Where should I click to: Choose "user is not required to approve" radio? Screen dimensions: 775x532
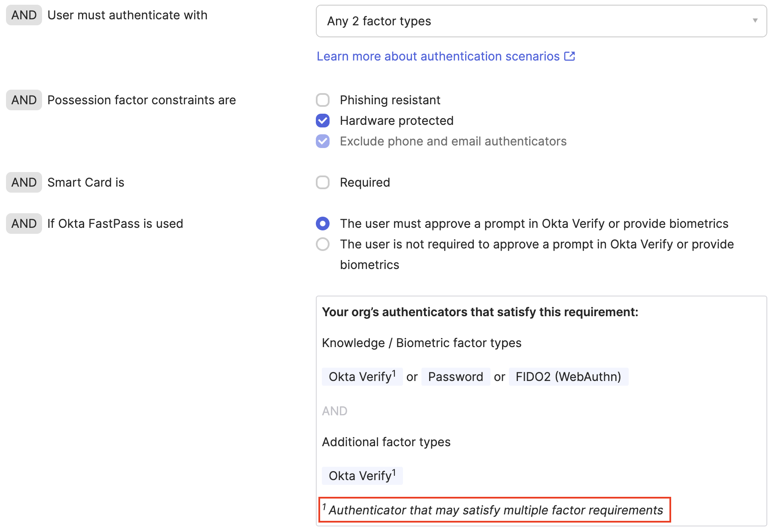[323, 244]
